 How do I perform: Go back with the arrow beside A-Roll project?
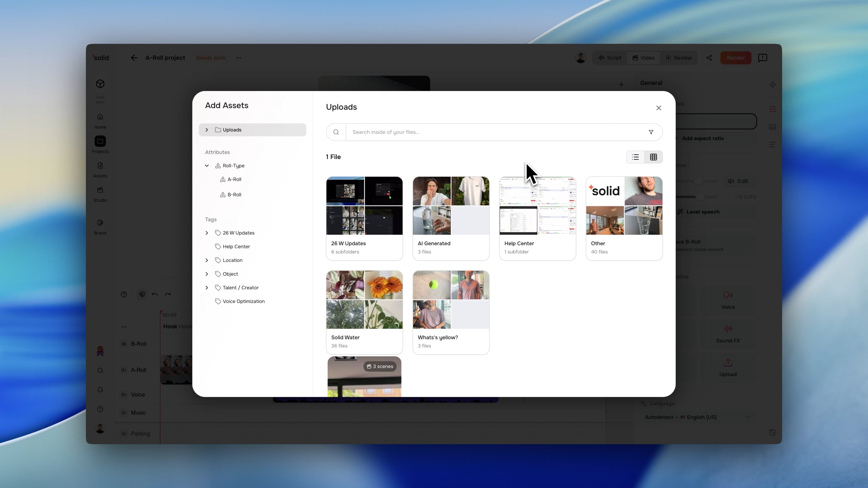[x=134, y=58]
